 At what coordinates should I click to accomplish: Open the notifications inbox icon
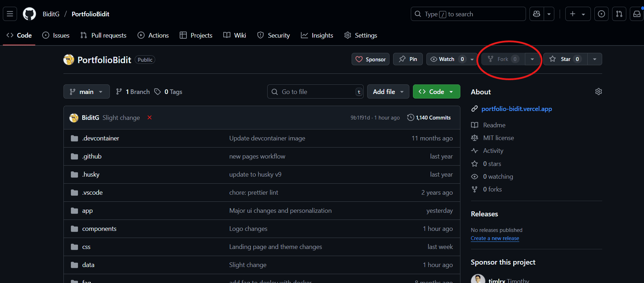tap(637, 14)
